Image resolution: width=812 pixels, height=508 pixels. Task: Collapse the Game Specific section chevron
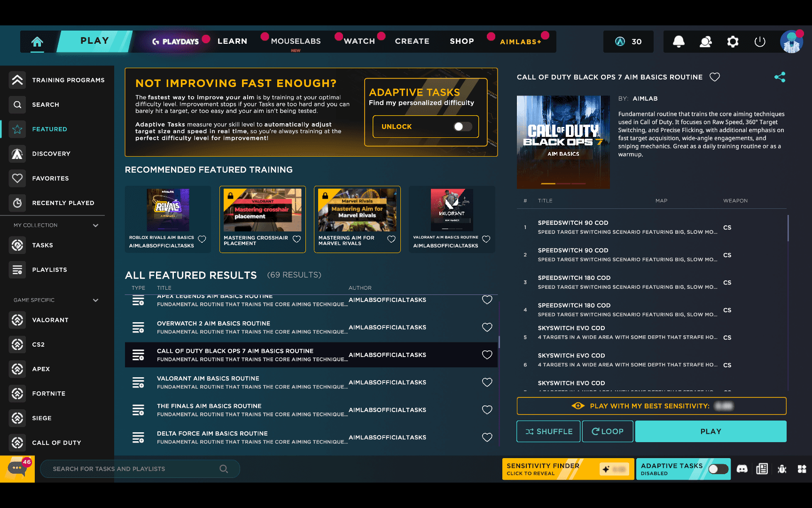[x=96, y=300]
